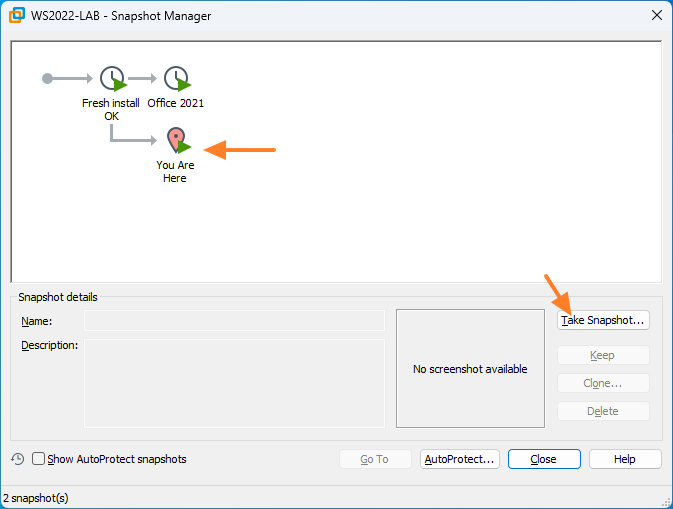Select the Fresh install OK snapshot icon
673x509 pixels.
point(113,79)
